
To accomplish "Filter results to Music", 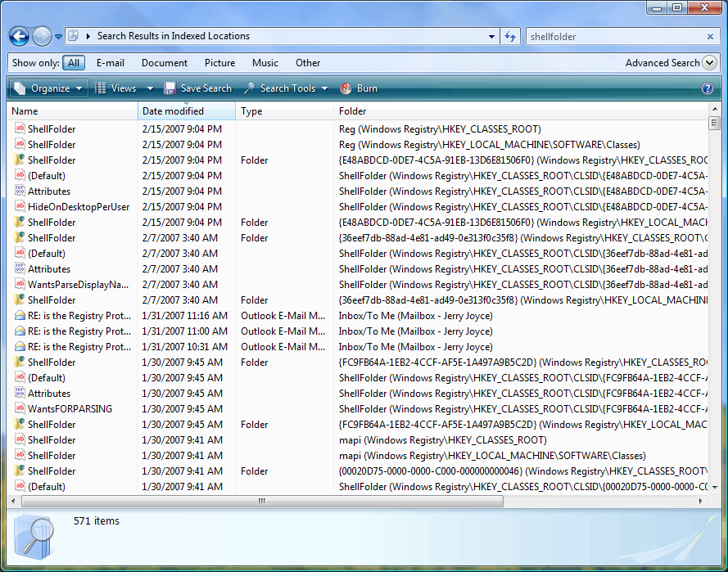I will click(x=265, y=63).
